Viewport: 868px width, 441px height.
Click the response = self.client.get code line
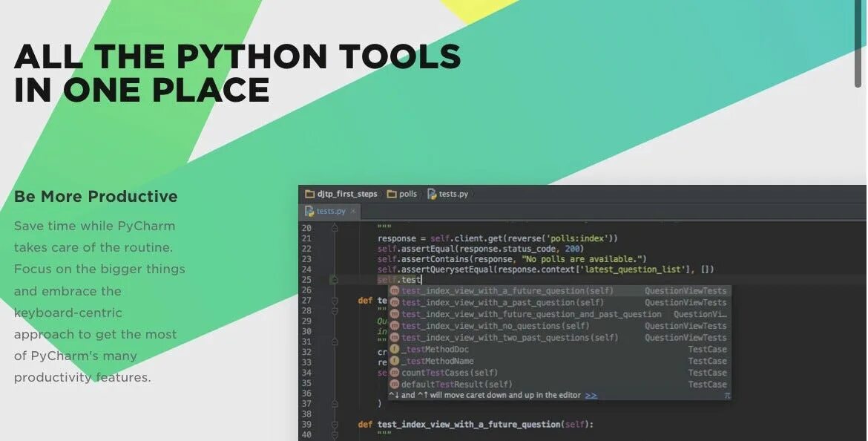tap(497, 238)
